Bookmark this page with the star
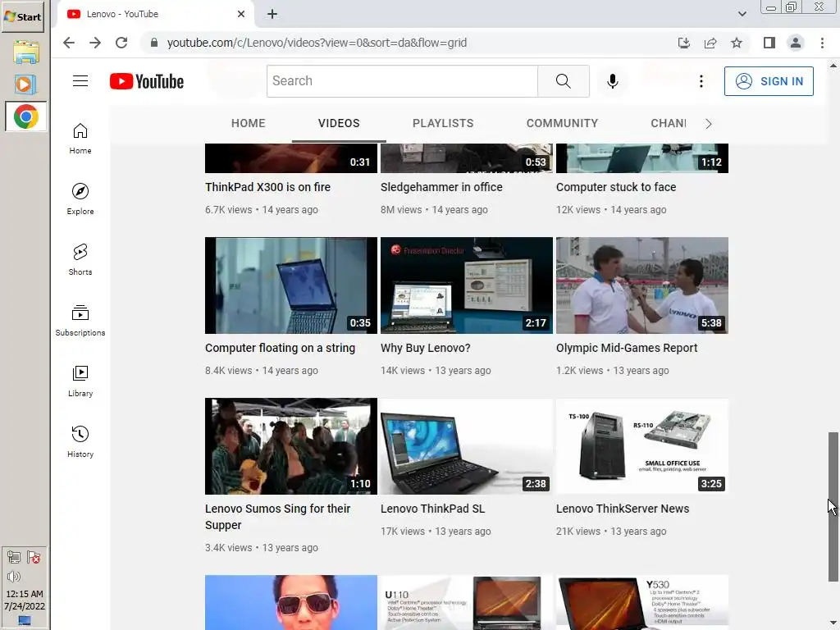The image size is (840, 630). click(737, 43)
